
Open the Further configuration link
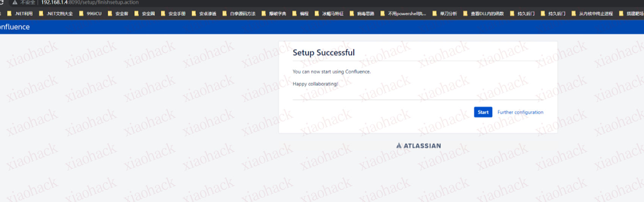[520, 112]
